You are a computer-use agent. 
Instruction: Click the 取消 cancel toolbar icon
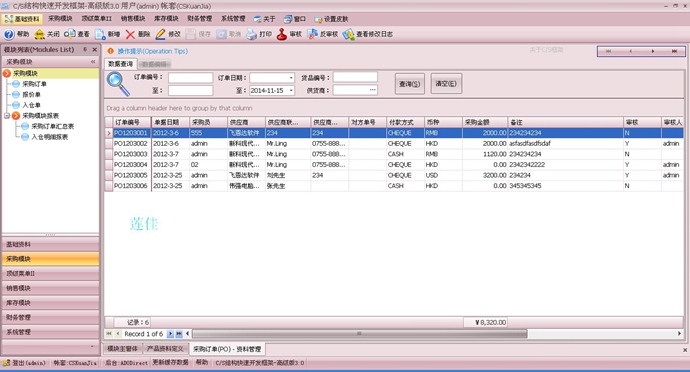pyautogui.click(x=221, y=34)
